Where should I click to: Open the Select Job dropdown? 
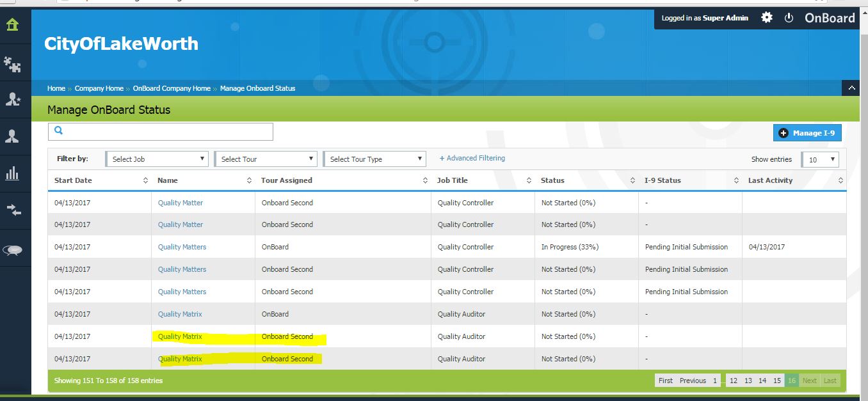pos(157,159)
